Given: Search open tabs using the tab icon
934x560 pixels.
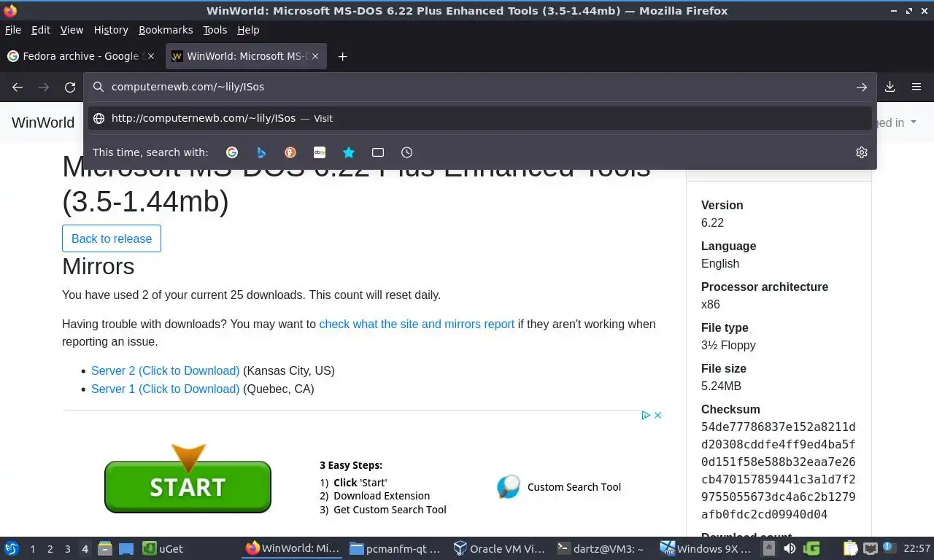Looking at the screenshot, I should point(378,152).
